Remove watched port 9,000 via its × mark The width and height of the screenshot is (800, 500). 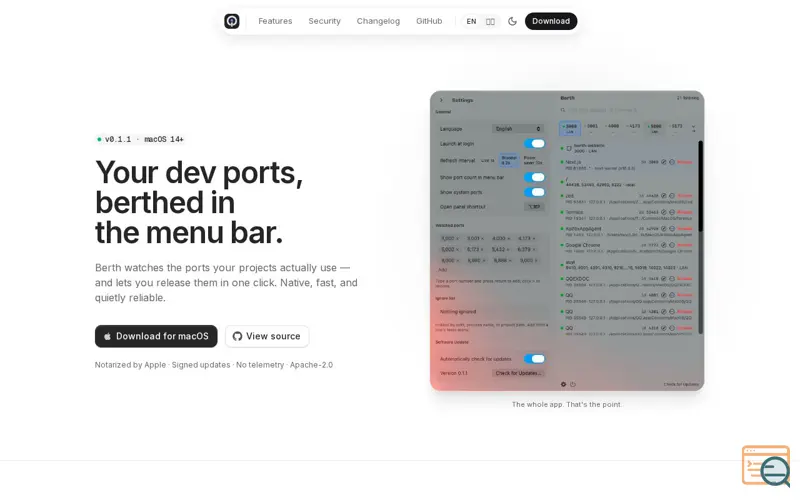tap(534, 260)
